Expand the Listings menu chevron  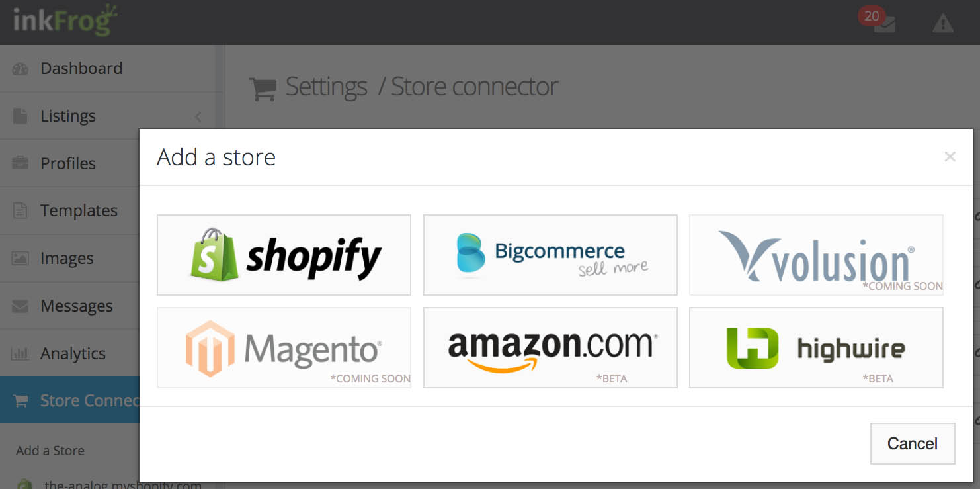[198, 116]
